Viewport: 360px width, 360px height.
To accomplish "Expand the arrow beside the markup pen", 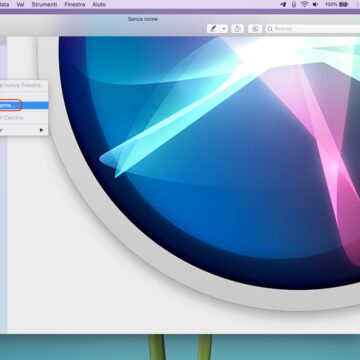I will pos(224,29).
